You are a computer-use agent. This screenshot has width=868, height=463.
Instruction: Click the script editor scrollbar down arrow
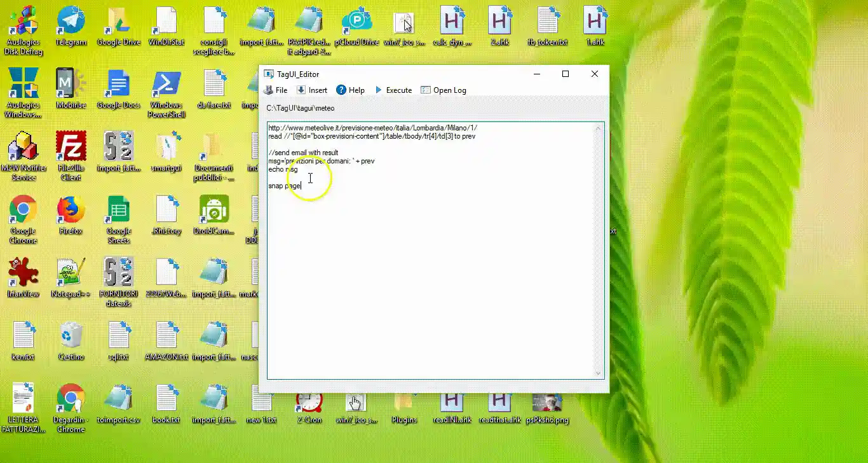598,373
